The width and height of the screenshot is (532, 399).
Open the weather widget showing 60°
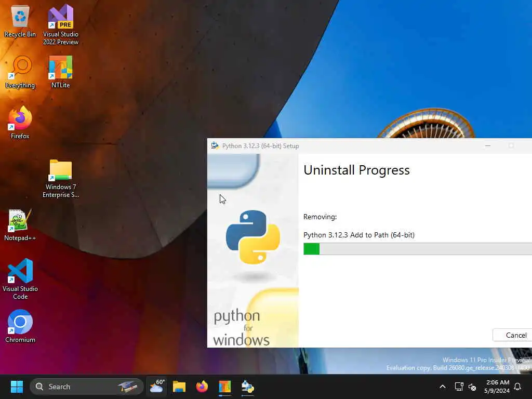pyautogui.click(x=157, y=387)
